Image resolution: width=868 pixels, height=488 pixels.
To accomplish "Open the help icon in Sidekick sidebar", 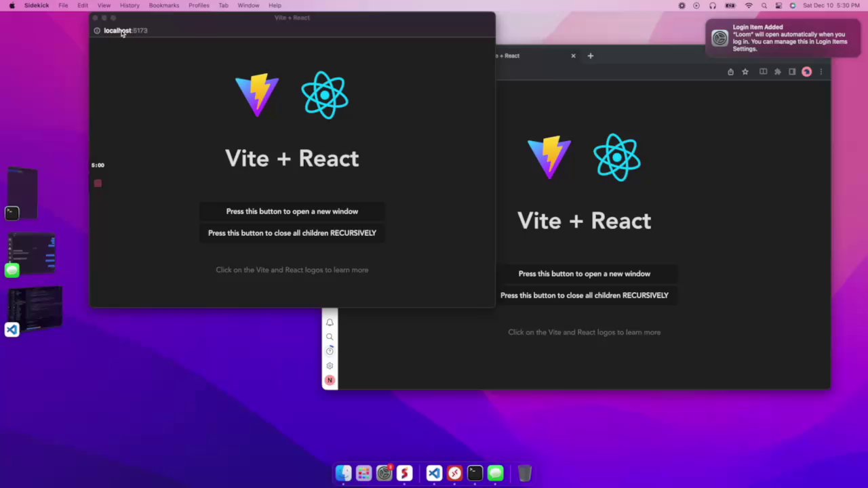I will coord(330,351).
